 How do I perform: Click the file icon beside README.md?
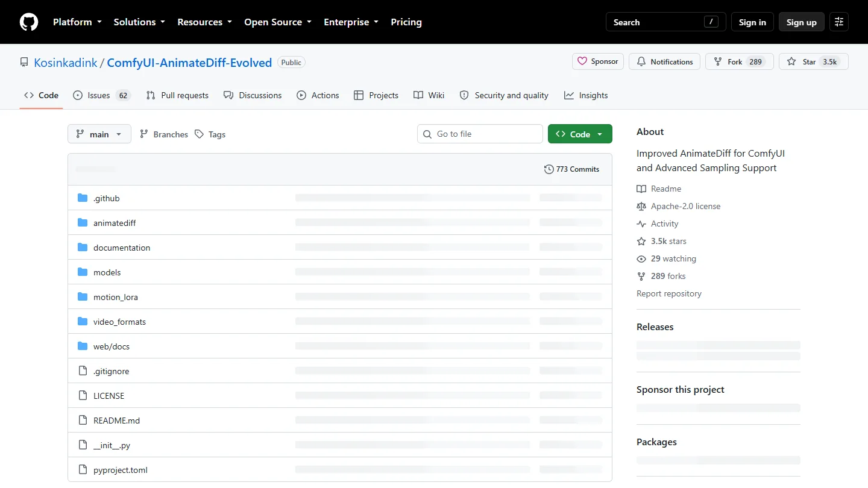pyautogui.click(x=83, y=421)
